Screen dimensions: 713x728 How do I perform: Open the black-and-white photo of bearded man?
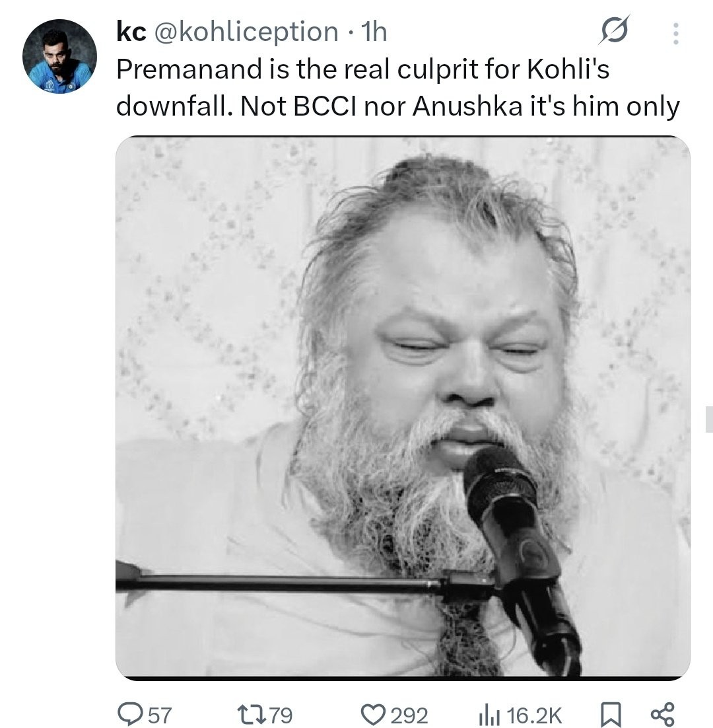pyautogui.click(x=403, y=406)
